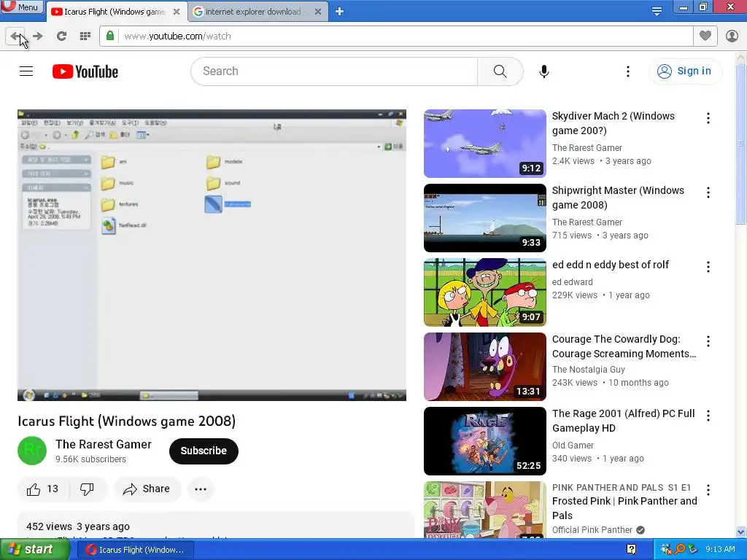
Task: Open options for Shipwright Master video
Action: (x=708, y=192)
